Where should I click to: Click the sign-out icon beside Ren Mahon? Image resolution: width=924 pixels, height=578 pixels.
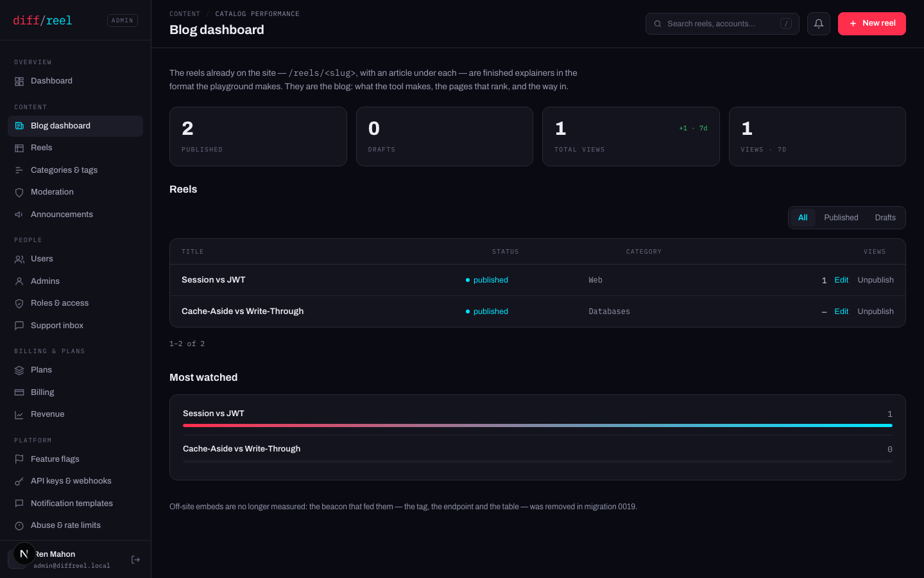135,559
